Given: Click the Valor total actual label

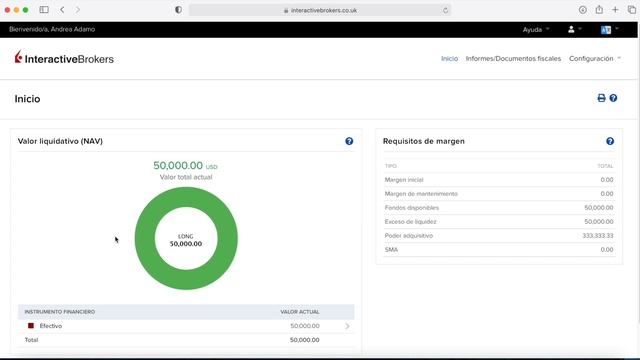Looking at the screenshot, I should (186, 177).
